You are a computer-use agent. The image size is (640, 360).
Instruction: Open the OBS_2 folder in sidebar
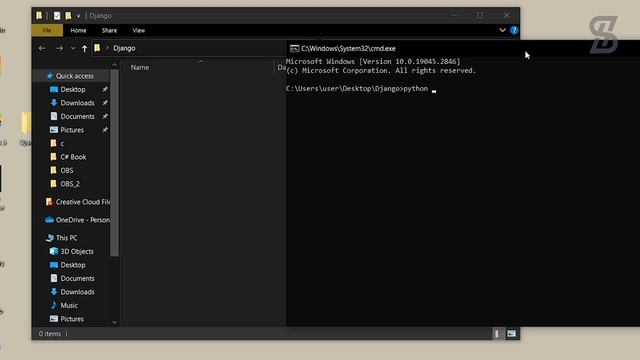(x=70, y=184)
